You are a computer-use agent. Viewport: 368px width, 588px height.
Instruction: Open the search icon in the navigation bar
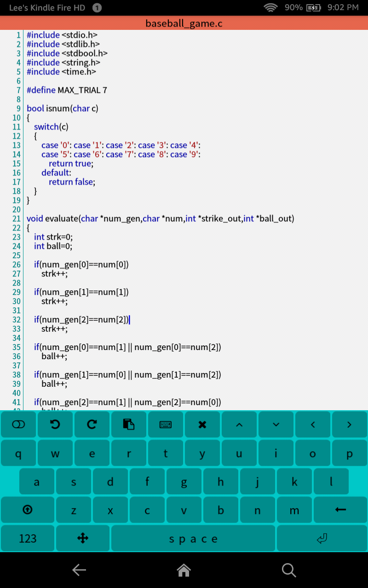coord(289,570)
